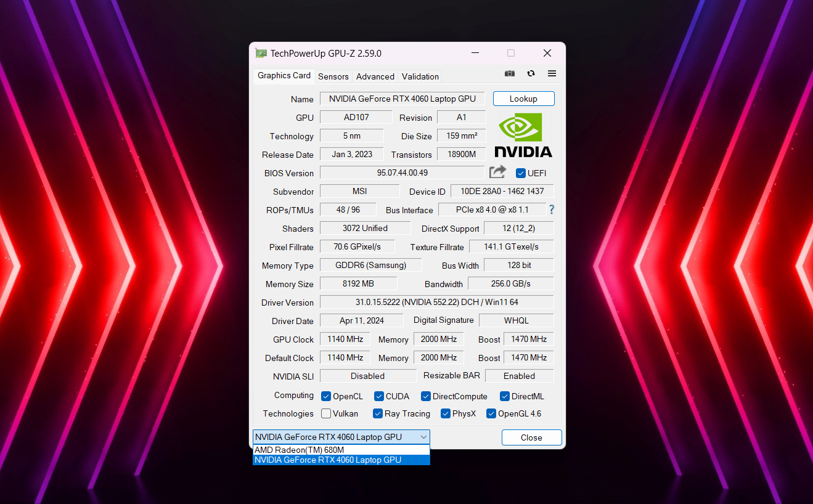Toggle the OpenGL 4.6 checkbox
Screen dimensions: 813x504
click(491, 413)
